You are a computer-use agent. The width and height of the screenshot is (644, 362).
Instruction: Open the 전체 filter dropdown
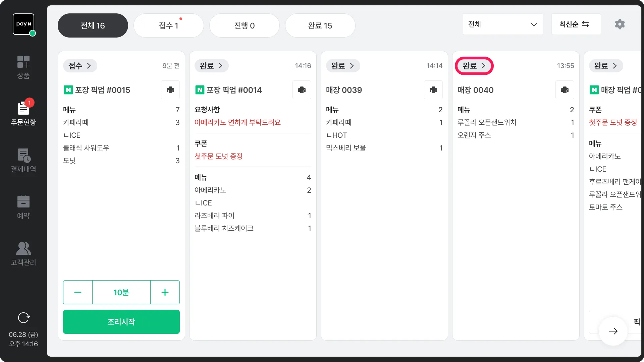502,24
